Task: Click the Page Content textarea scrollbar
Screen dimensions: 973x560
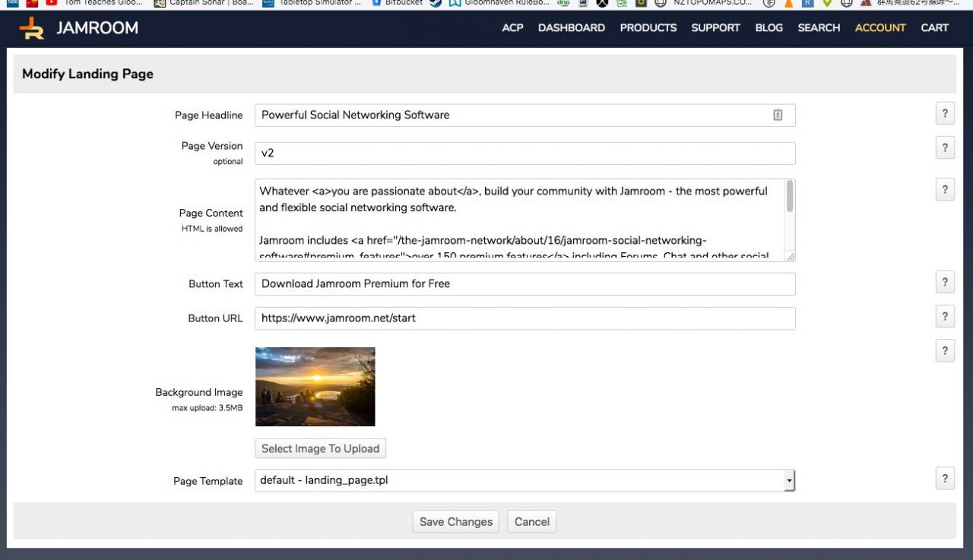Action: point(790,198)
